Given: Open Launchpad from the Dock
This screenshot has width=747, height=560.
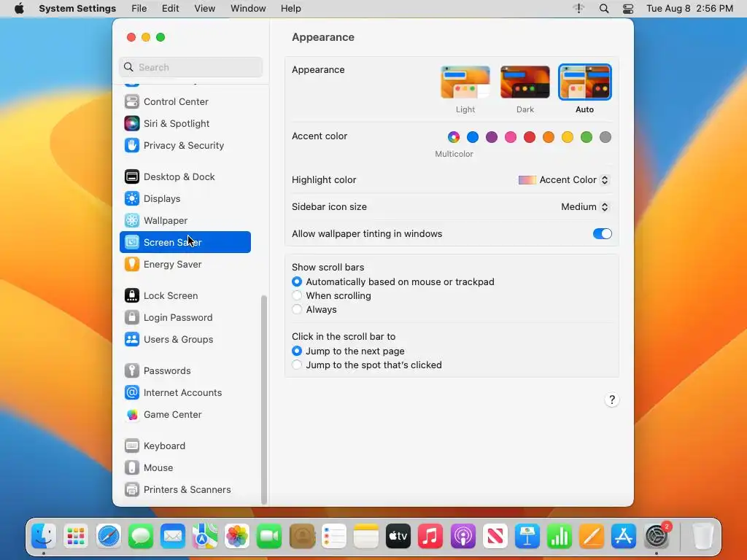Looking at the screenshot, I should point(76,536).
